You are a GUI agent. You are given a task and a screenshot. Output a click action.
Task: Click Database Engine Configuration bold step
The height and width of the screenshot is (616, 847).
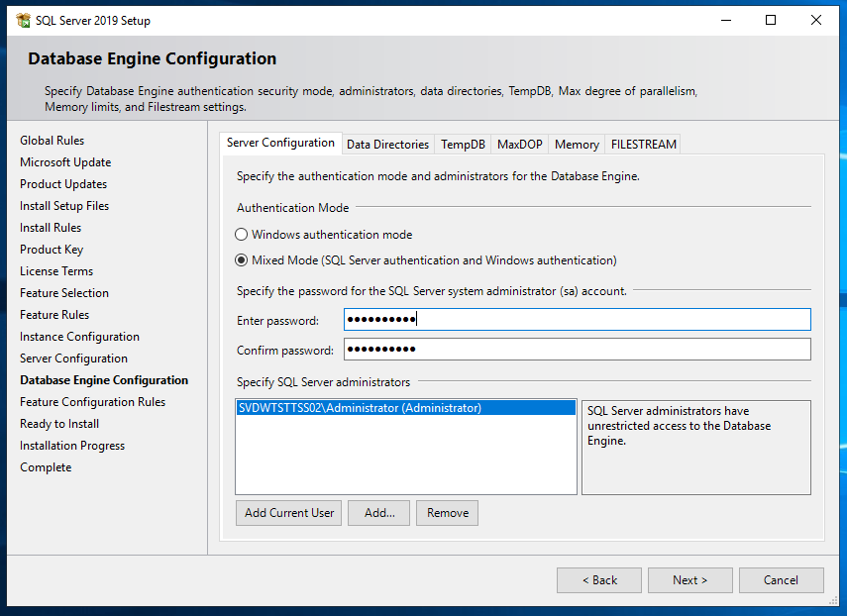[x=104, y=380]
